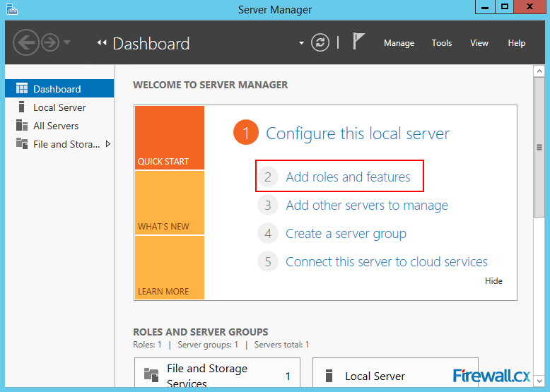Click Create a server group link
550x392 pixels.
pyautogui.click(x=346, y=234)
